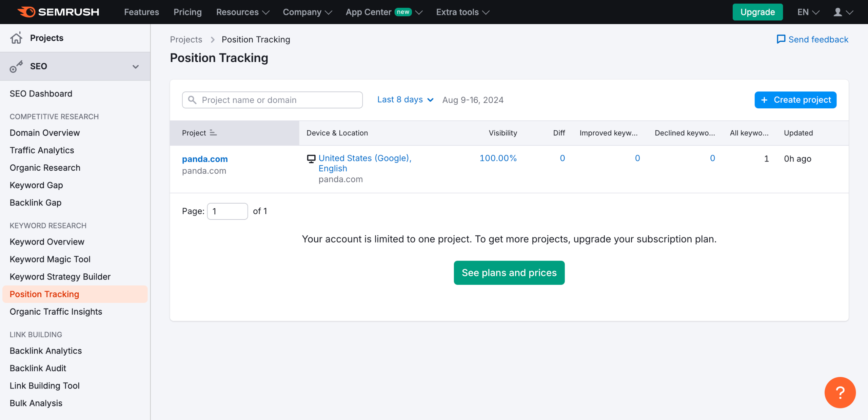Open the EN language dropdown
Viewport: 868px width, 420px height.
coord(808,12)
